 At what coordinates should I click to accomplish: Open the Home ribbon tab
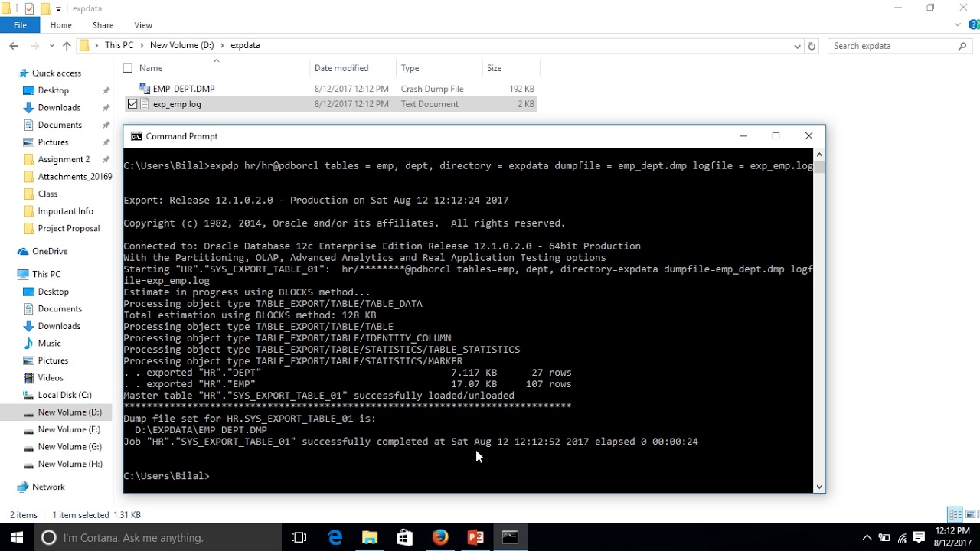point(61,25)
